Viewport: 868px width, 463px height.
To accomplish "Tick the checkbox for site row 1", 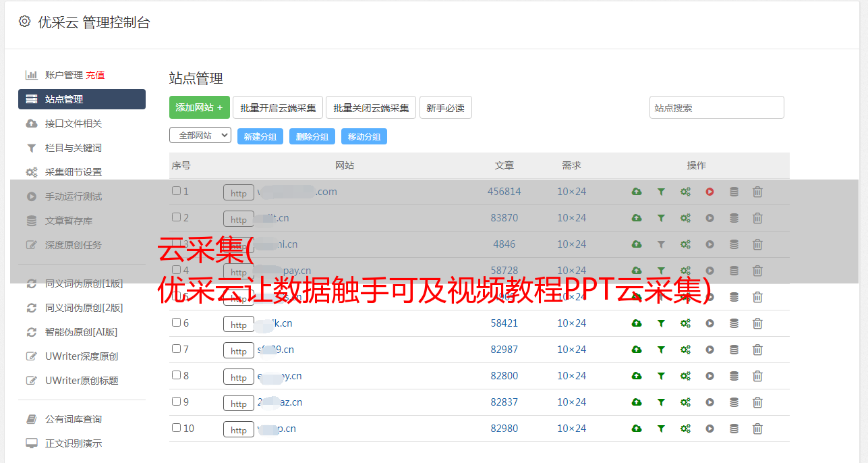I will click(x=176, y=191).
